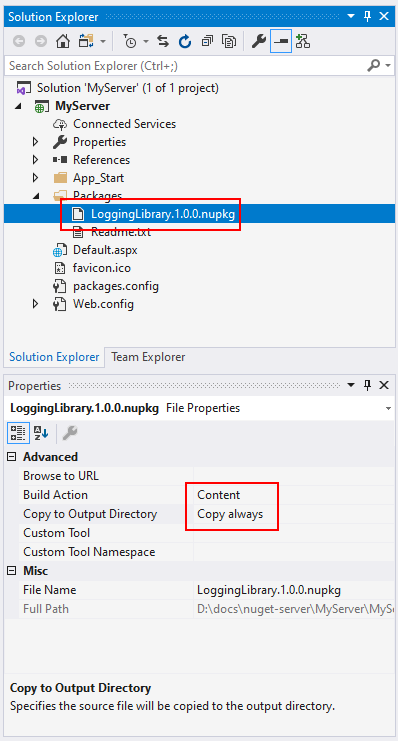The height and width of the screenshot is (741, 398).
Task: Select the Solution 'MyServer' node
Action: 128,88
